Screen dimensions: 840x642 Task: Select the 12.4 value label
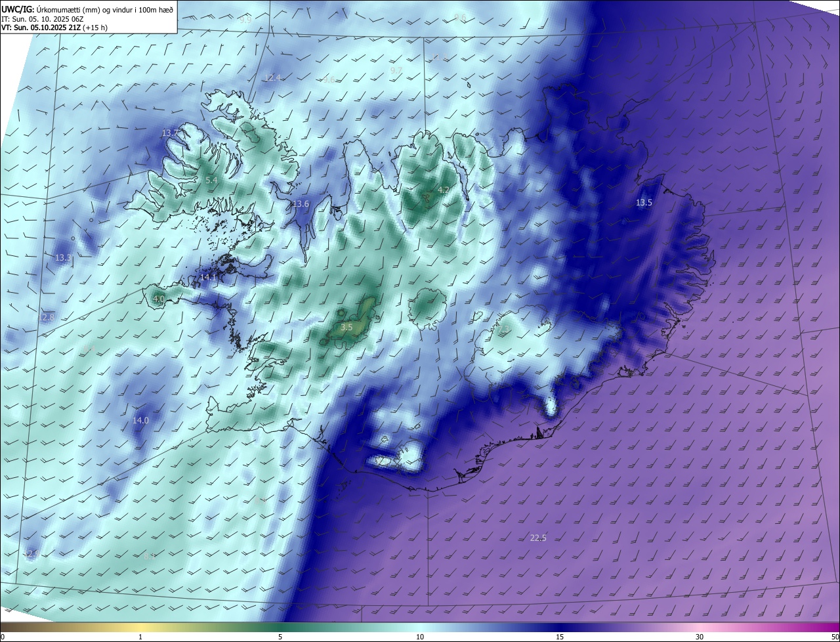(x=272, y=77)
